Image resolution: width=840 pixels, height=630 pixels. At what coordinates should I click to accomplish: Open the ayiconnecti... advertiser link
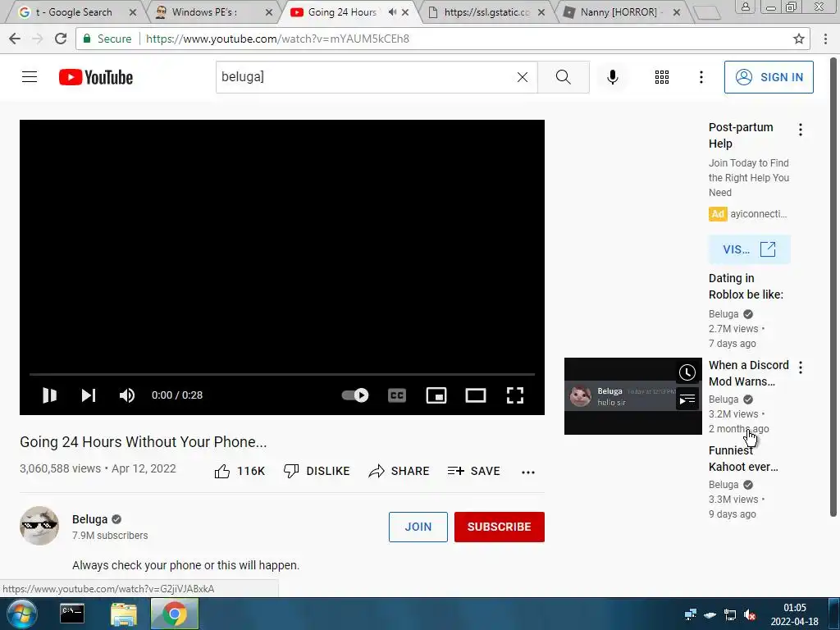pos(758,214)
